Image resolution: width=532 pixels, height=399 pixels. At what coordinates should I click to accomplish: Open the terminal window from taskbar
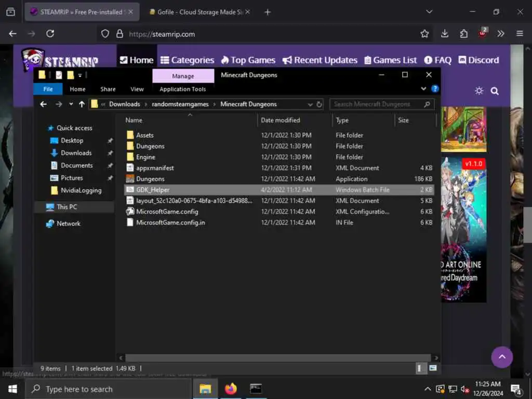(256, 389)
